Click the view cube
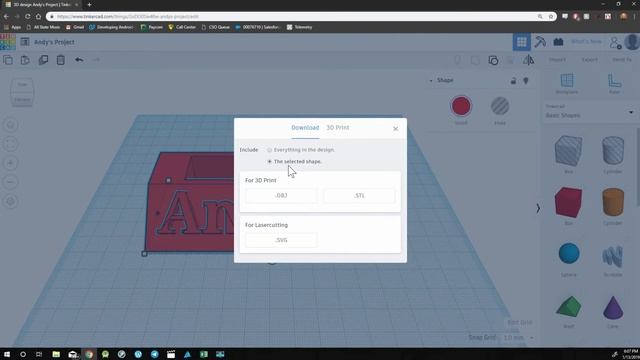The width and height of the screenshot is (640, 360). [22, 92]
